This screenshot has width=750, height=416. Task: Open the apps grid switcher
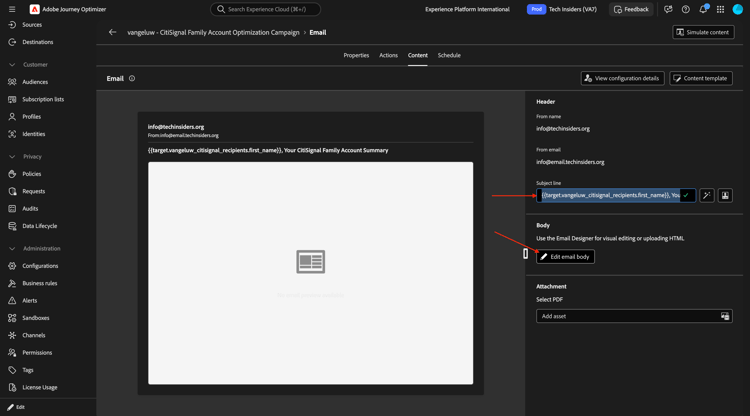(x=720, y=9)
